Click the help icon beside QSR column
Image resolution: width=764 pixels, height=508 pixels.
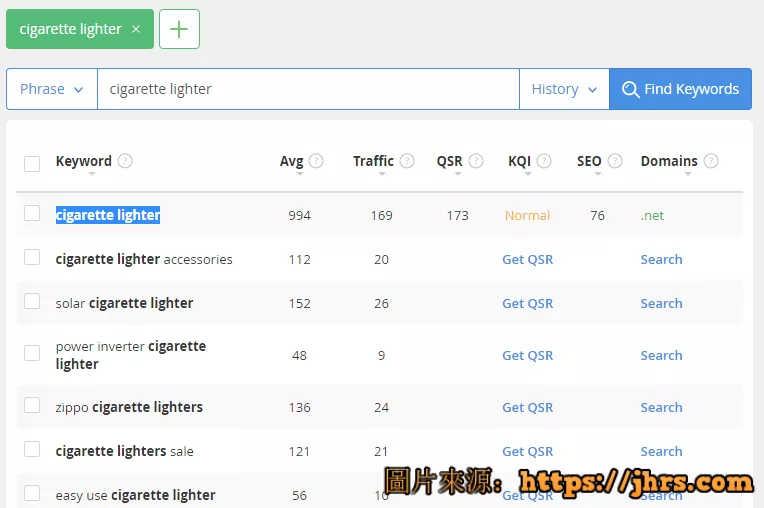click(x=476, y=161)
